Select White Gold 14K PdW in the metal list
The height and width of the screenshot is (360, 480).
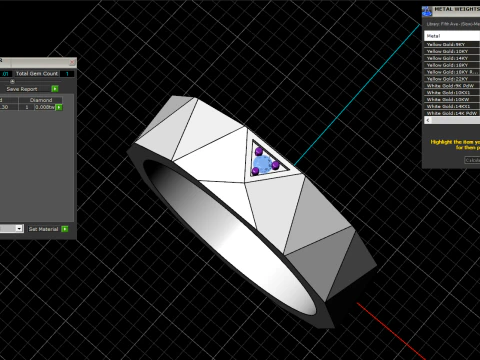pos(452,113)
